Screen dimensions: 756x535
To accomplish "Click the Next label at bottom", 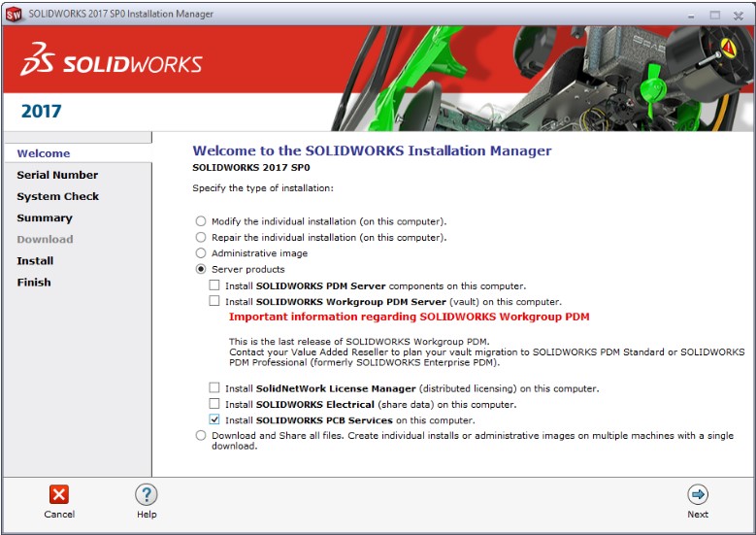I will coord(698,515).
